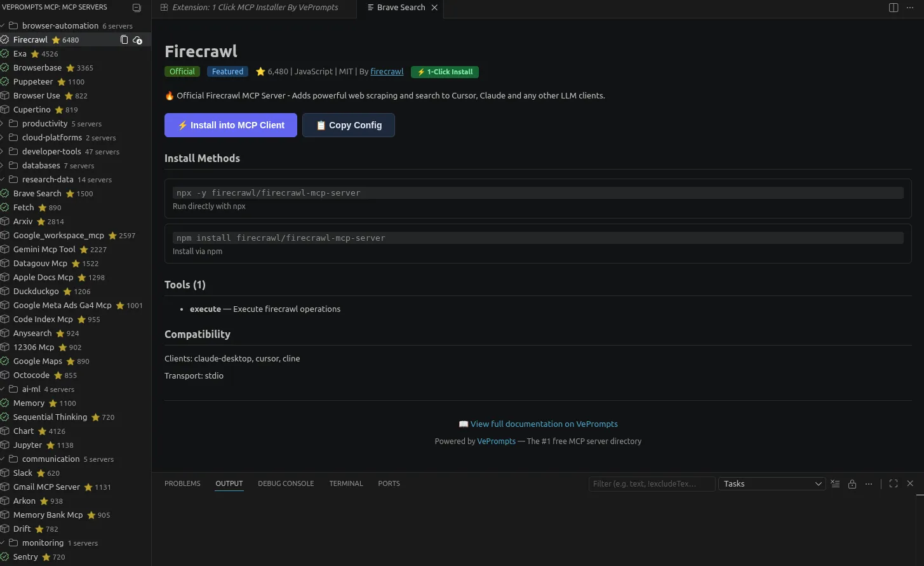Open View full documentation on VePrompts link
The height and width of the screenshot is (566, 924).
544,424
